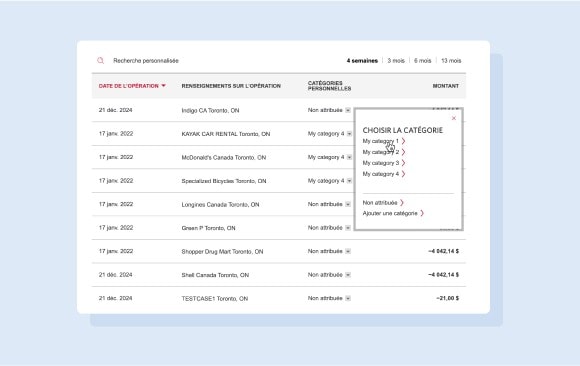Select the 13 mois period tab
The height and width of the screenshot is (366, 580).
(x=451, y=60)
